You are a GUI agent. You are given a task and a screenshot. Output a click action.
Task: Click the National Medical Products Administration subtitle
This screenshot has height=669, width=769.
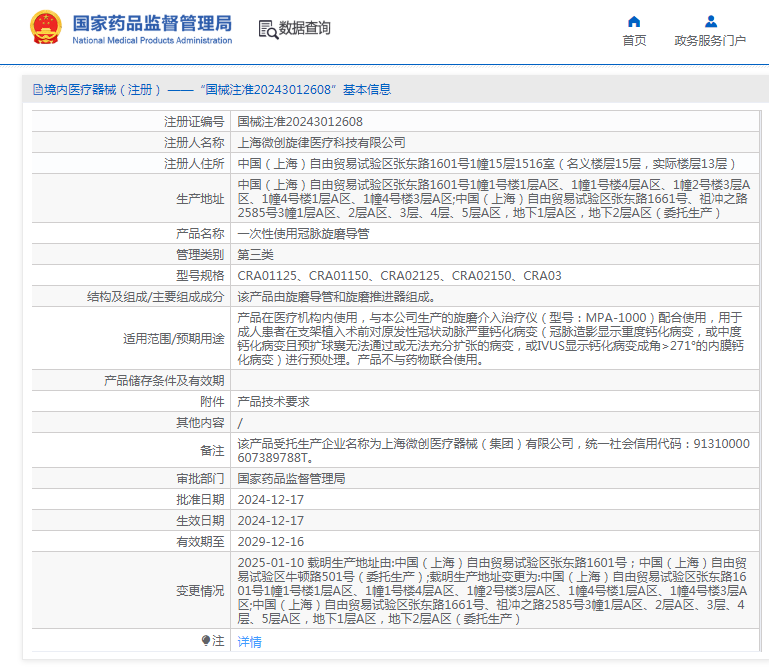[152, 40]
